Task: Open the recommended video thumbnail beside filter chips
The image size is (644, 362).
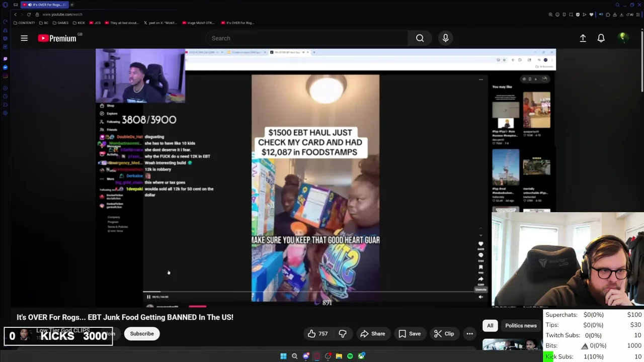Action: click(512, 344)
